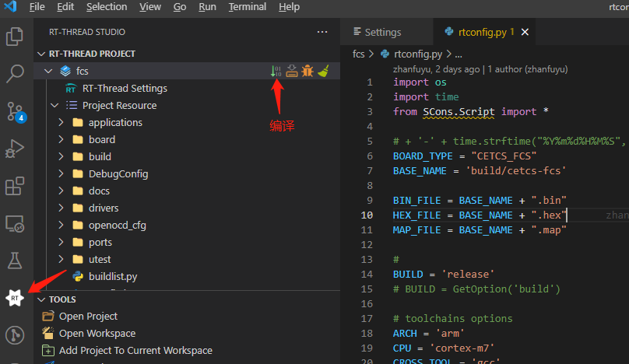Screen dimensions: 629x364
Task: Open the View menu
Action: [150, 7]
